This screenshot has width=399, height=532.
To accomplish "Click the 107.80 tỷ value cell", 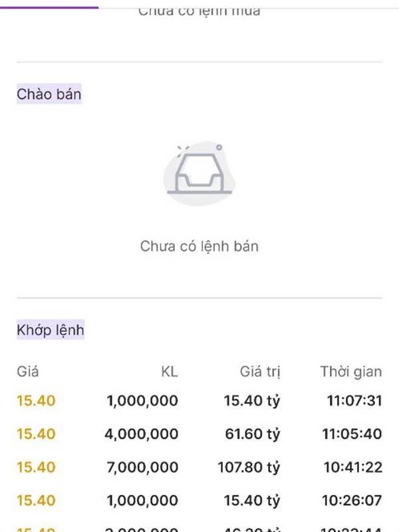I will click(249, 467).
